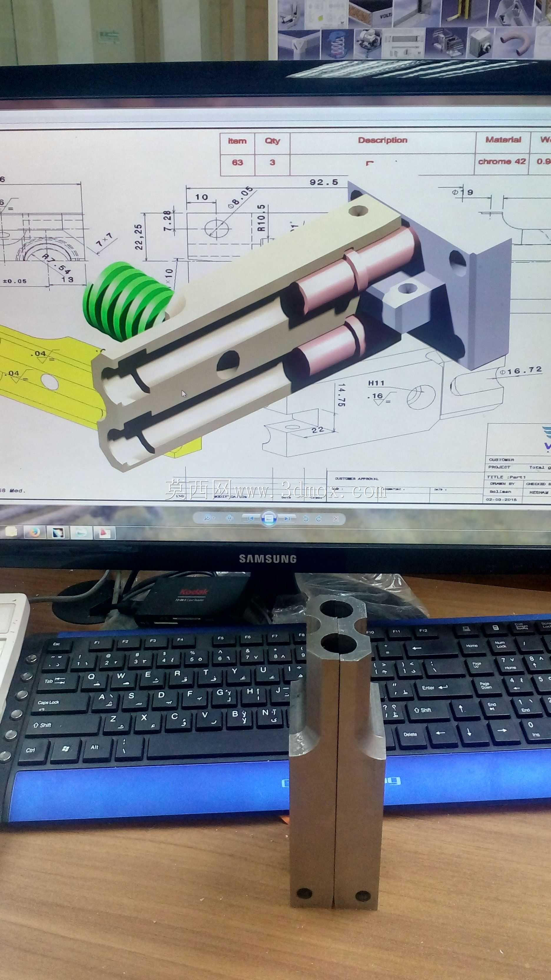The width and height of the screenshot is (551, 980).
Task: Click the "92.5" dimension label
Action: pos(323,182)
